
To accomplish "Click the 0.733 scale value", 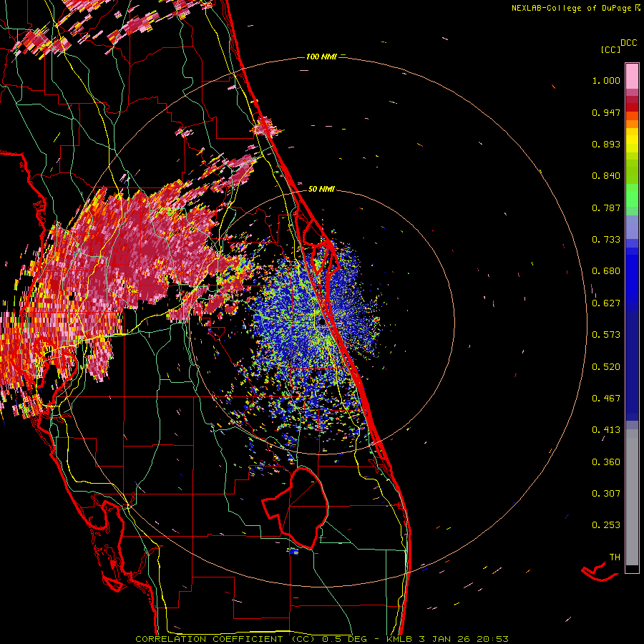I will click(606, 240).
